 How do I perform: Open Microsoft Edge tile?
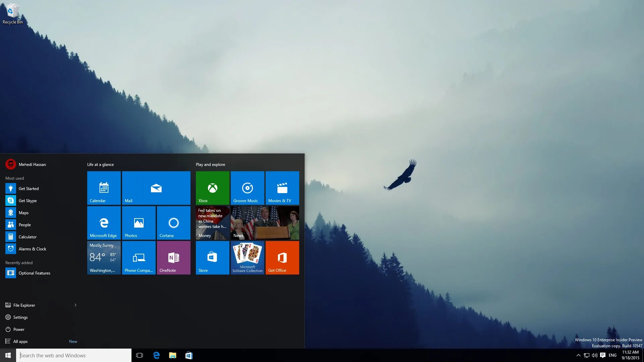[104, 222]
